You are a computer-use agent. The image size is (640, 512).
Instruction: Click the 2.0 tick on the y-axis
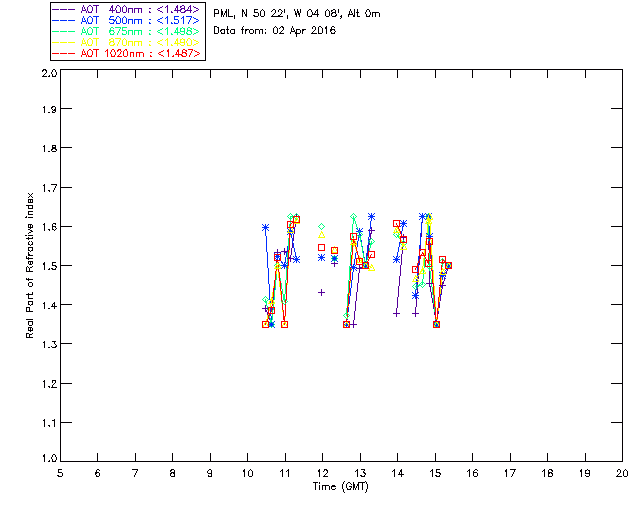47,74
